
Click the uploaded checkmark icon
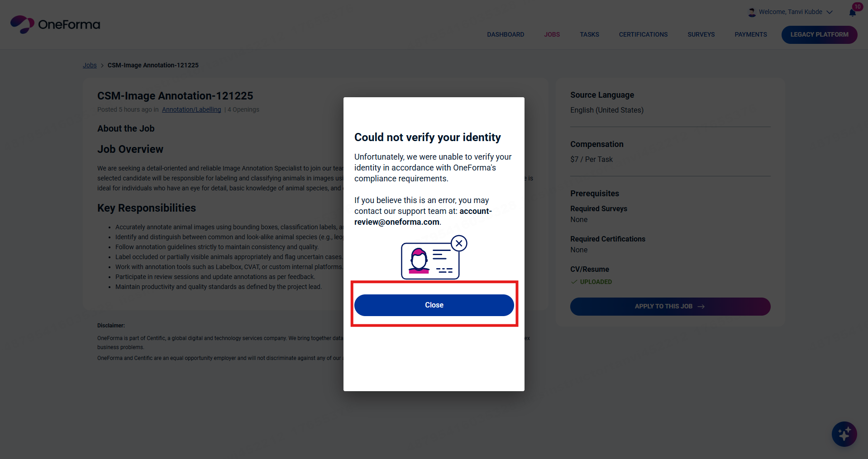click(x=574, y=282)
